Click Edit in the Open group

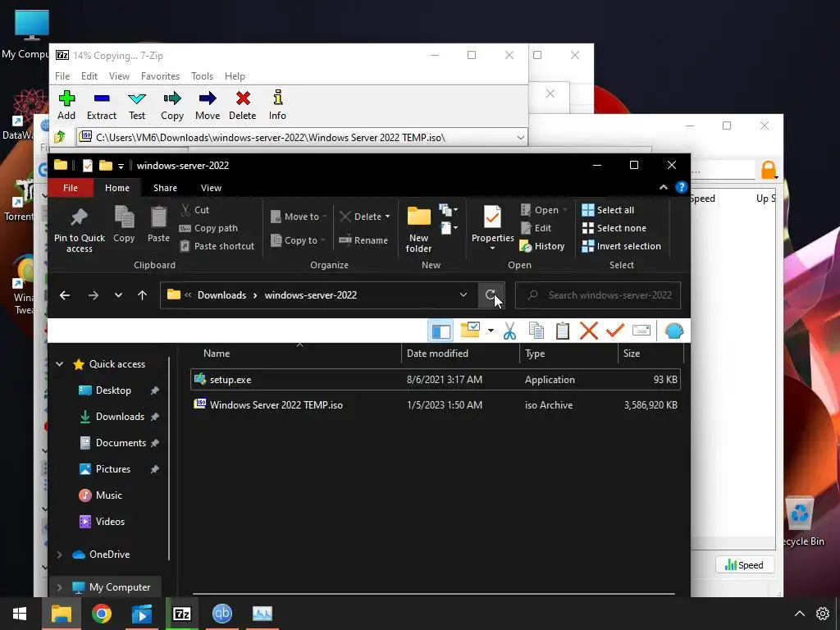click(x=536, y=228)
